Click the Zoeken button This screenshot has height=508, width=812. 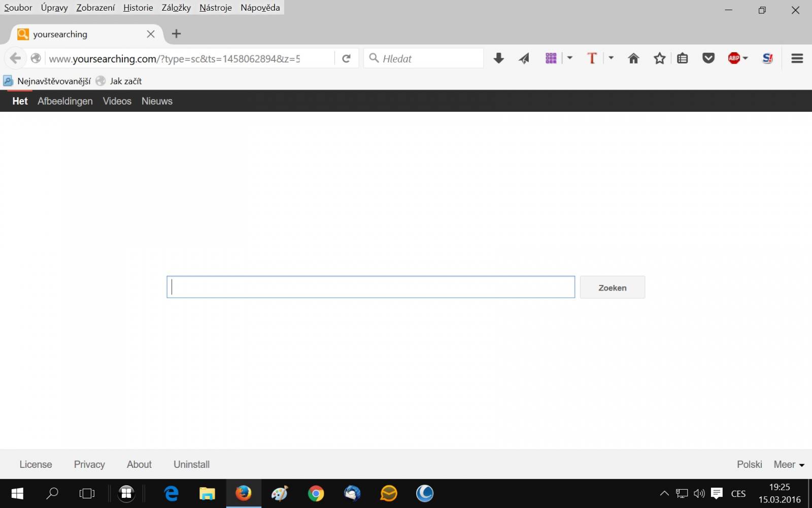pos(613,288)
